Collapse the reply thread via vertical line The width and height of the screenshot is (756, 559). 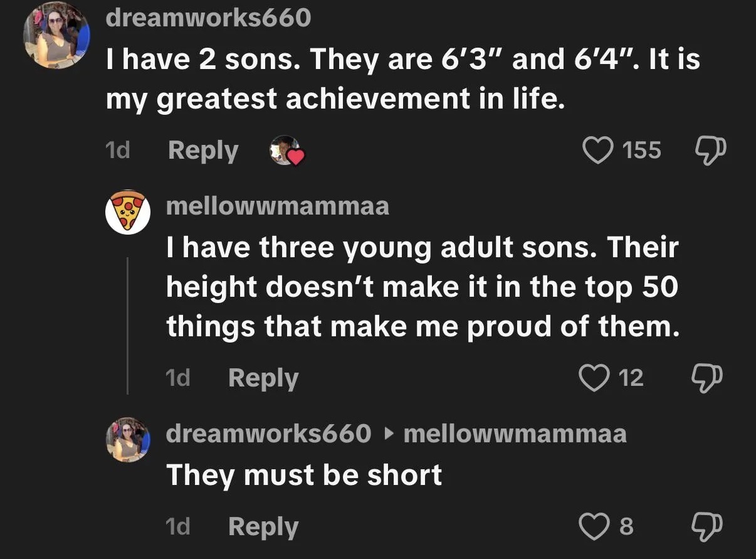click(128, 325)
